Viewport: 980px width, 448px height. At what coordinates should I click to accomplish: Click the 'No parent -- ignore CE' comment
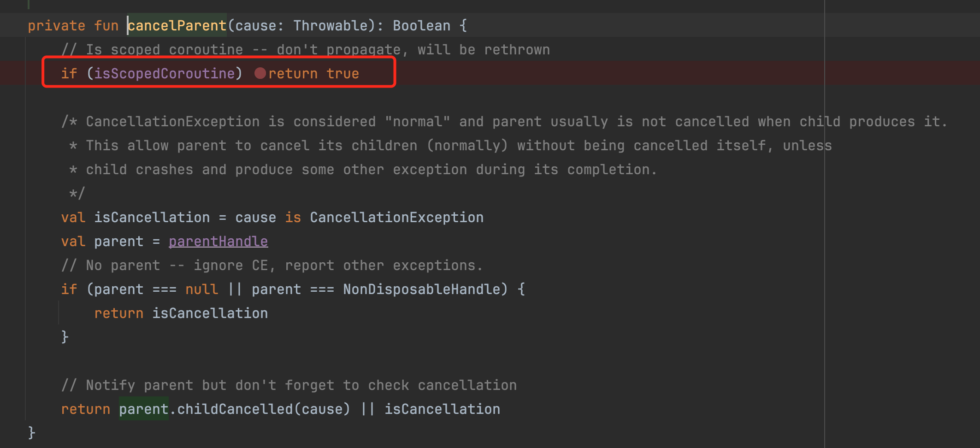click(x=272, y=265)
